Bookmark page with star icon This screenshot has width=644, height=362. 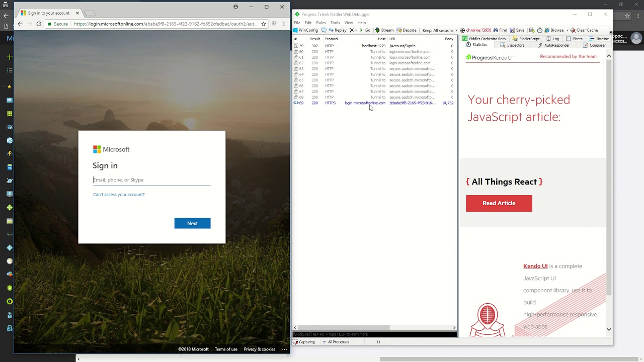(x=263, y=24)
